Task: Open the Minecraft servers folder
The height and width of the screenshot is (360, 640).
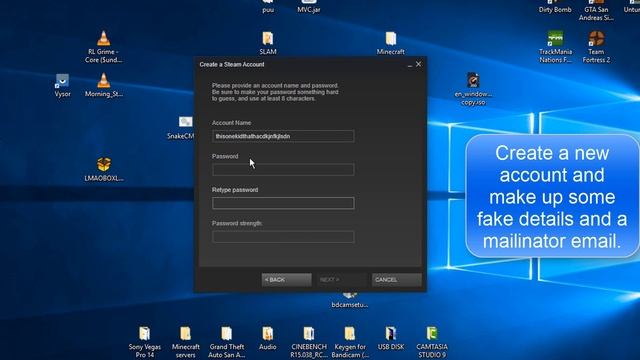Action: pyautogui.click(x=186, y=342)
